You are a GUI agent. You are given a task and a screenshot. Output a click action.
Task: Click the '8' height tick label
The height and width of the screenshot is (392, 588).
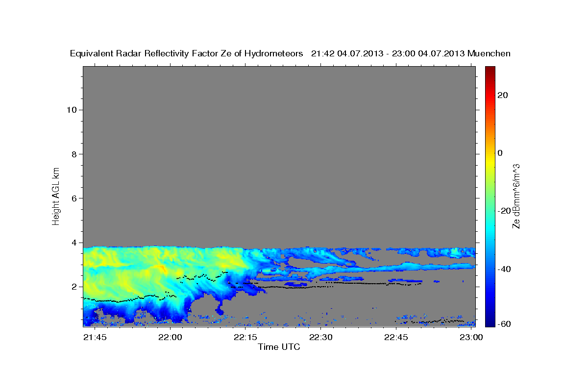click(73, 154)
